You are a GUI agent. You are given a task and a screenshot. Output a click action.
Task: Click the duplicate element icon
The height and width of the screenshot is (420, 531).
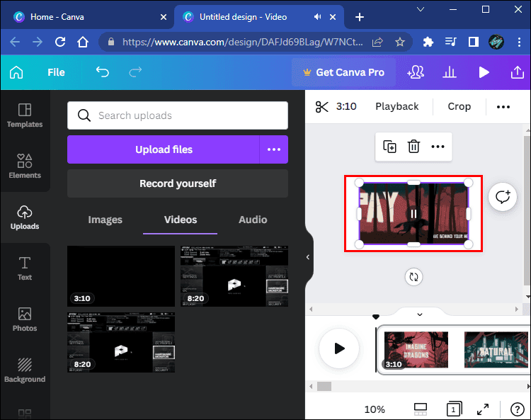[x=389, y=147]
